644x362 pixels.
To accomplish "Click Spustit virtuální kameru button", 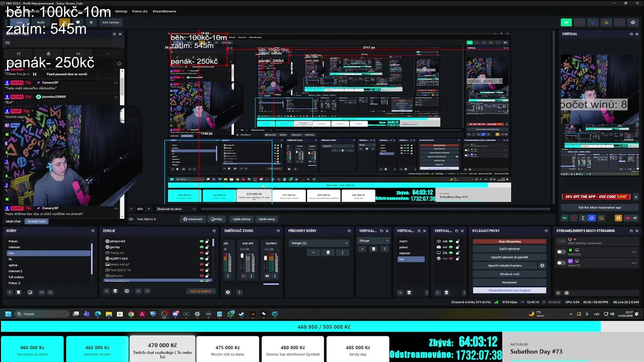I will tap(505, 265).
